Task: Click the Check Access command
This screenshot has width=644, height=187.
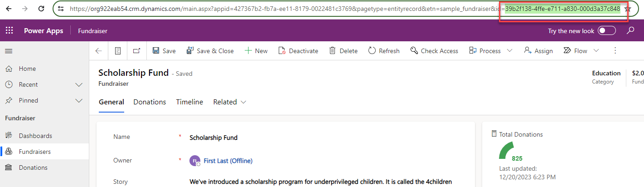Action: click(x=434, y=51)
